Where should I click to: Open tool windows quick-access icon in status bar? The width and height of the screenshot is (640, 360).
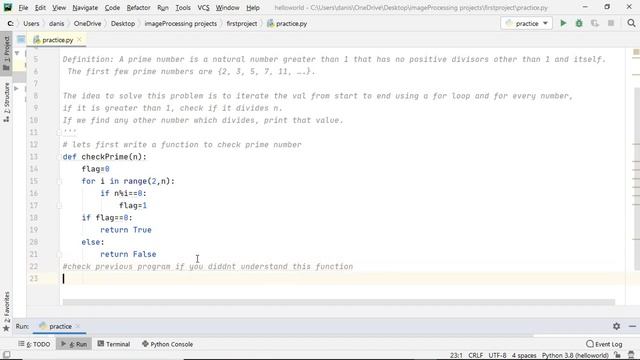7,355
